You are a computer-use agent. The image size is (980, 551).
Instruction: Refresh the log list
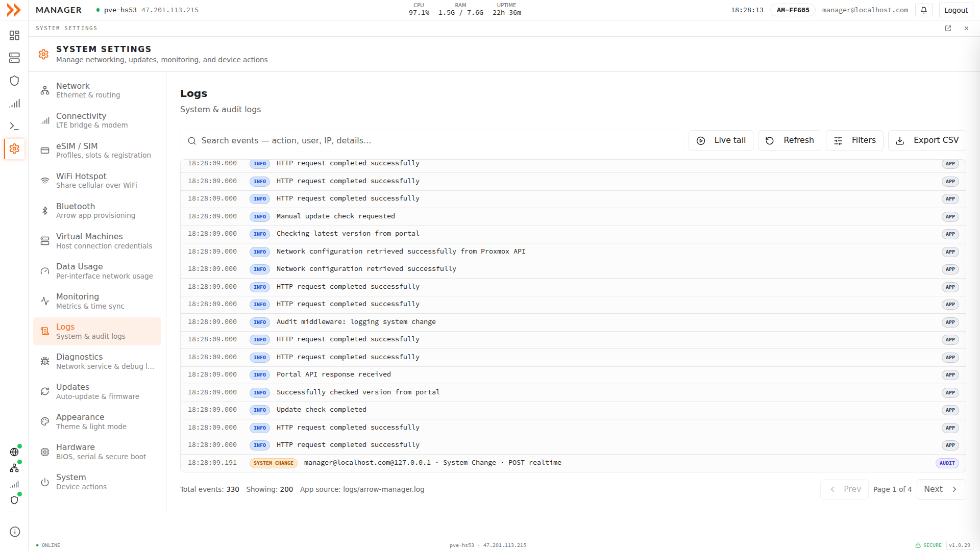click(790, 140)
